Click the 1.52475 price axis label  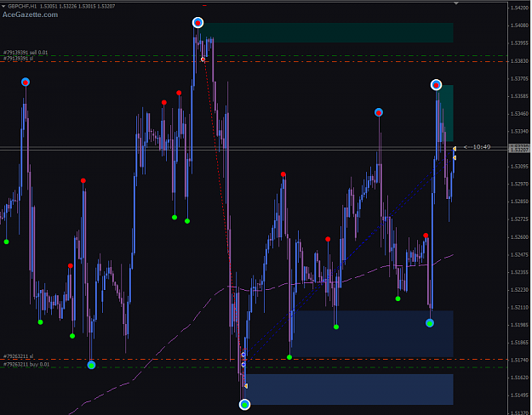(x=519, y=254)
